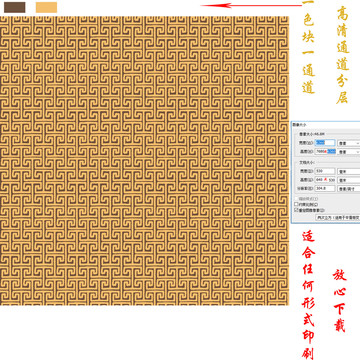Image resolution: width=360 pixels, height=360 pixels.
Task: Click the pixel height input field
Action: pos(325,151)
